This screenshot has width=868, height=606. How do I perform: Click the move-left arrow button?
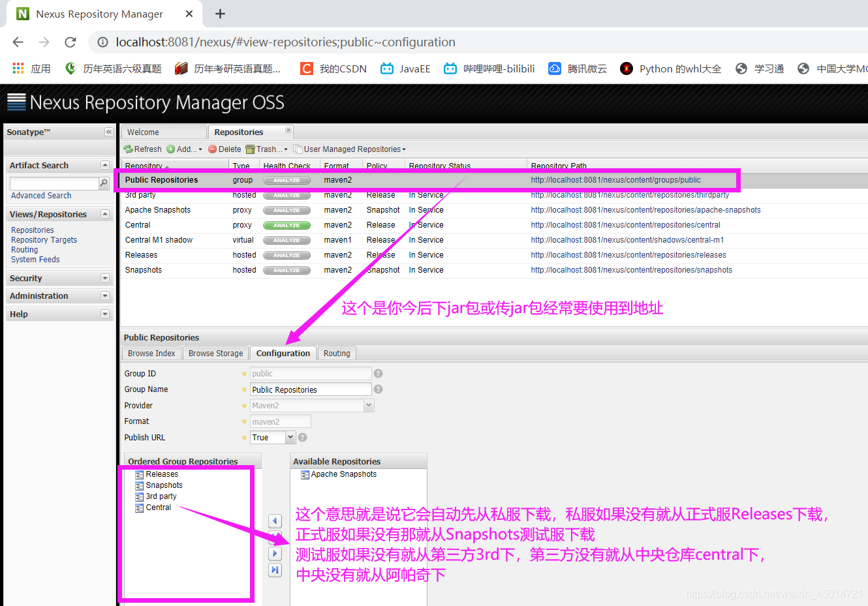click(275, 521)
